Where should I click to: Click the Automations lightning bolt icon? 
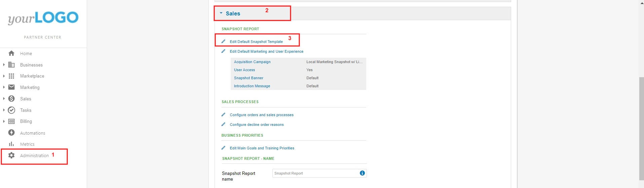(11, 133)
